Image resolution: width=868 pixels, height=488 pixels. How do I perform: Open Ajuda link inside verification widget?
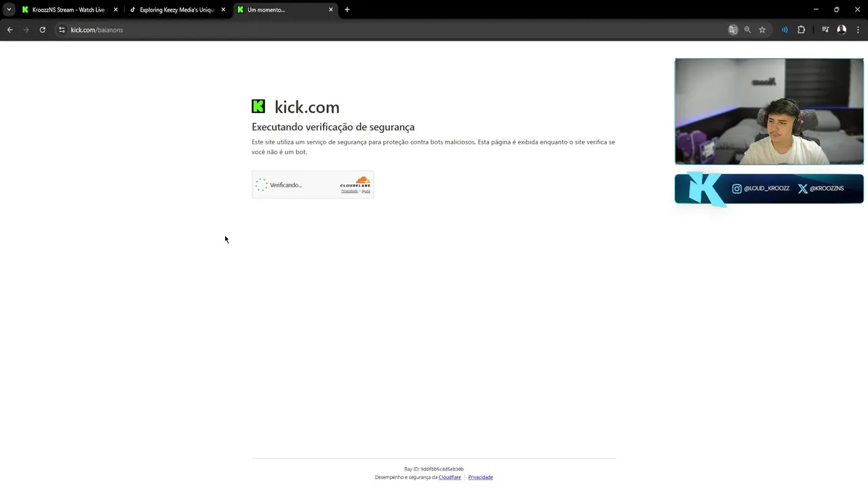pos(366,191)
